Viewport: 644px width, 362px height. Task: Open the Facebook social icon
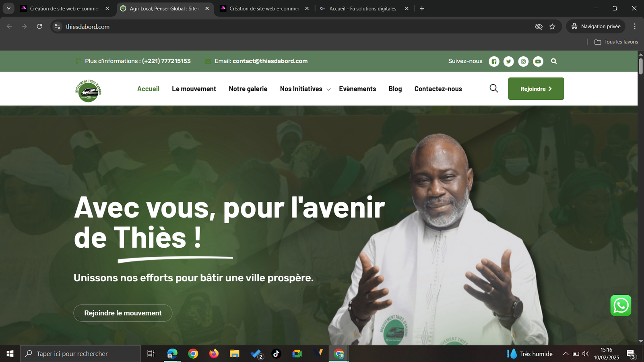pos(494,62)
